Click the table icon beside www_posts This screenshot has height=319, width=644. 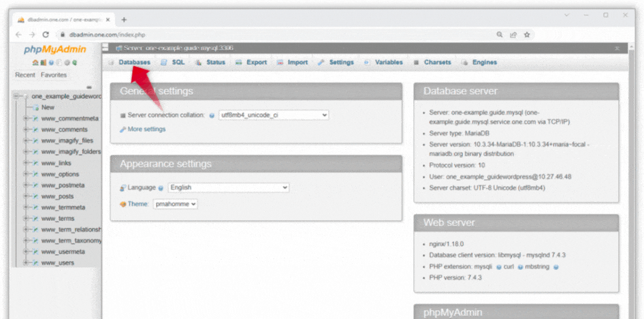pyautogui.click(x=35, y=196)
